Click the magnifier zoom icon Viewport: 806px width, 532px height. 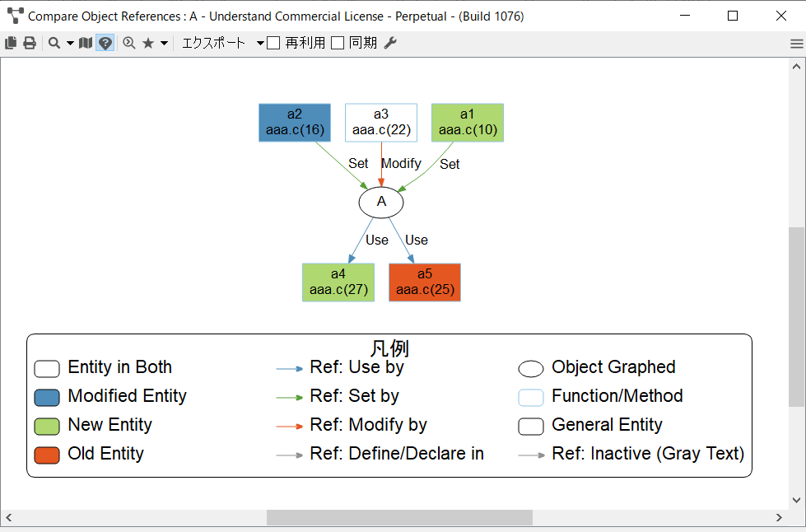coord(54,43)
